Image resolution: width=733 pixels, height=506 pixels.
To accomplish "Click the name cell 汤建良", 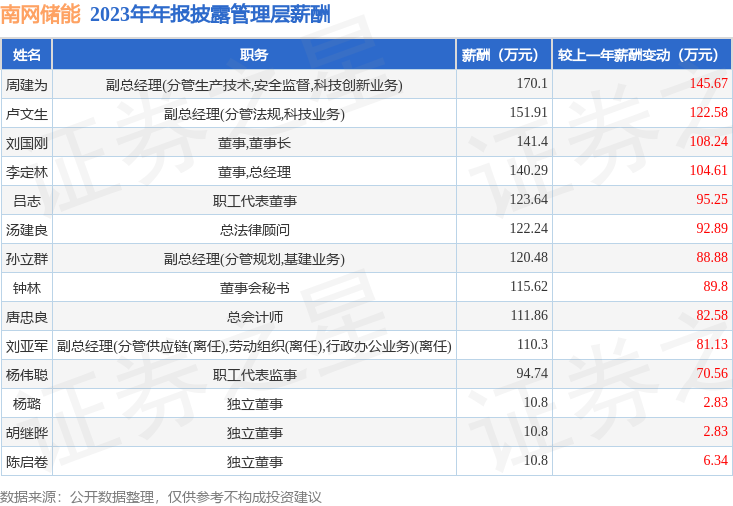I will pos(27,230).
